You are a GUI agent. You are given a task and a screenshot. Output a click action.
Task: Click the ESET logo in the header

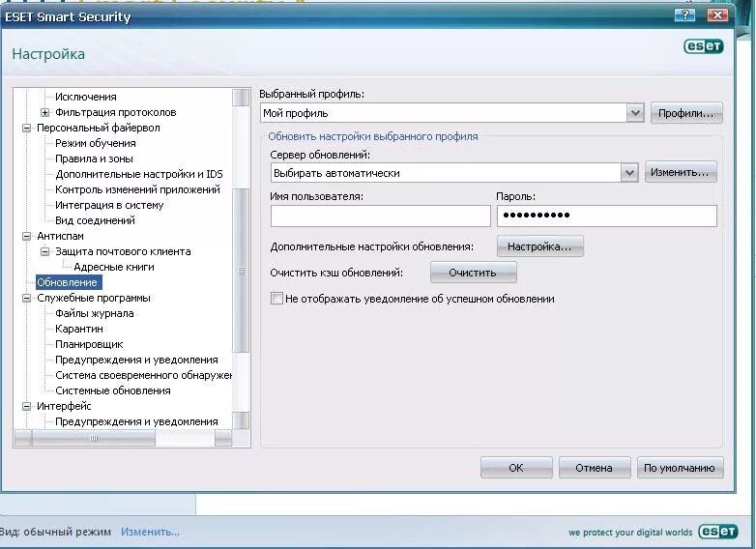pyautogui.click(x=704, y=46)
